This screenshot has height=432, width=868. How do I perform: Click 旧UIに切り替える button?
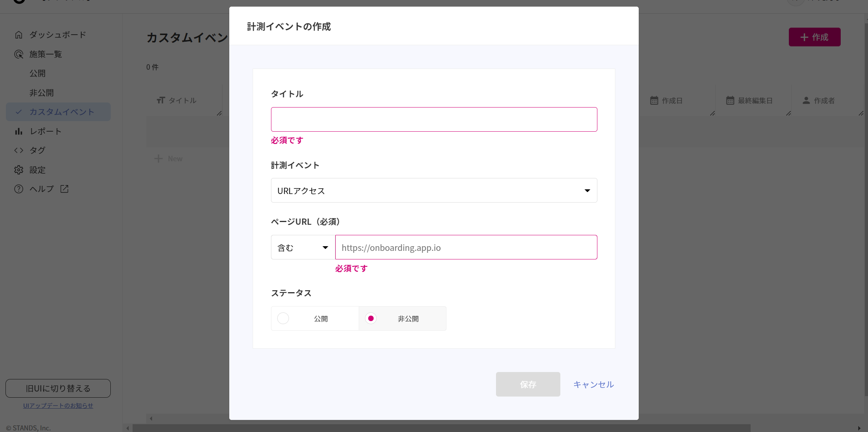pos(58,388)
